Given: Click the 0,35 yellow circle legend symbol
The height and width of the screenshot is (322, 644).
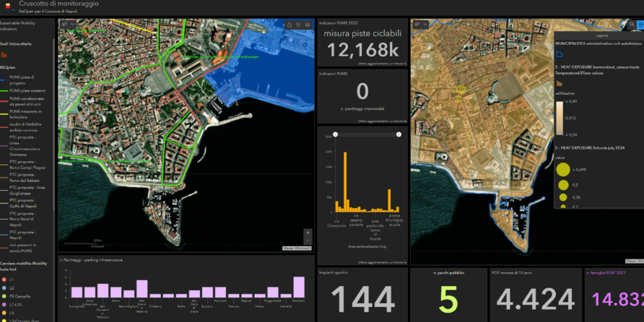Looking at the screenshot, I should (563, 198).
